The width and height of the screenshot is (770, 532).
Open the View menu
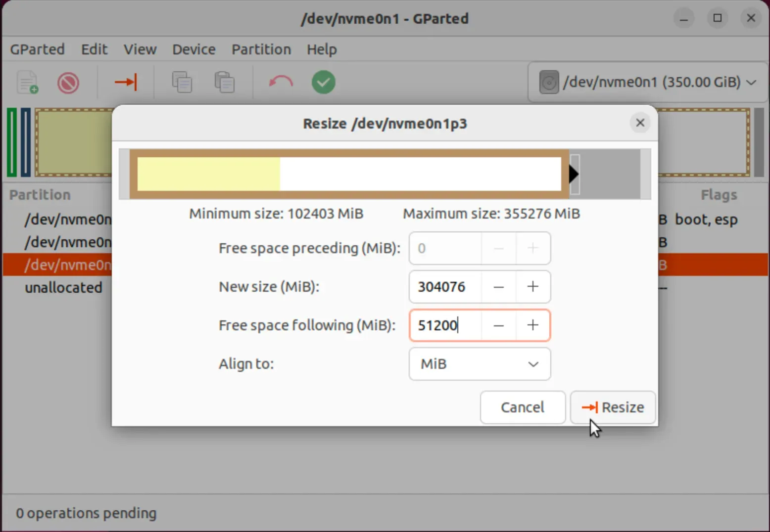click(x=140, y=49)
